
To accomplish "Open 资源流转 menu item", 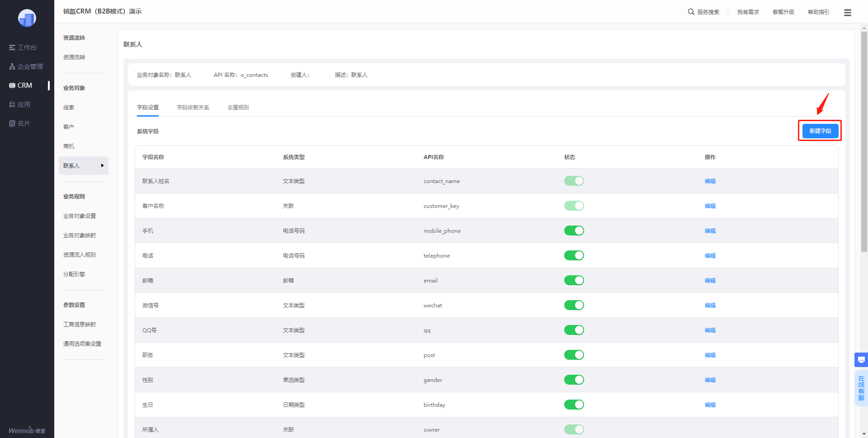I will tap(74, 57).
